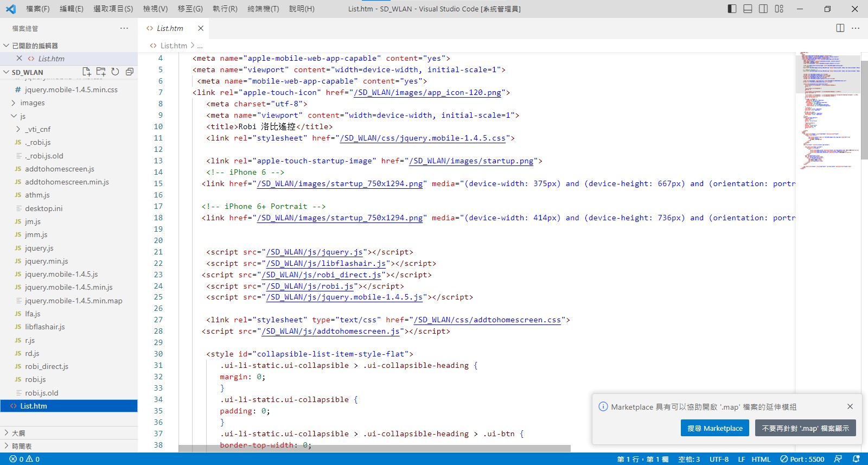The width and height of the screenshot is (868, 465).
Task: Open the errors and warnings status indicator
Action: 24,459
